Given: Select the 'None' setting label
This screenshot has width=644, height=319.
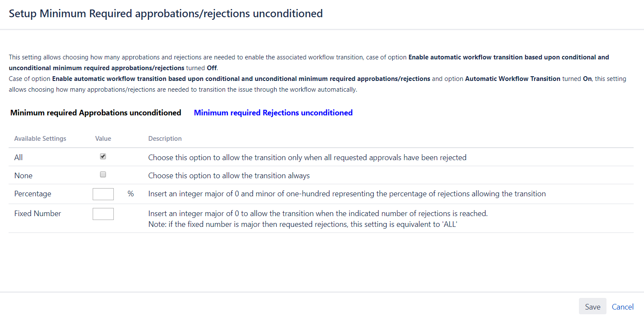Looking at the screenshot, I should (23, 176).
